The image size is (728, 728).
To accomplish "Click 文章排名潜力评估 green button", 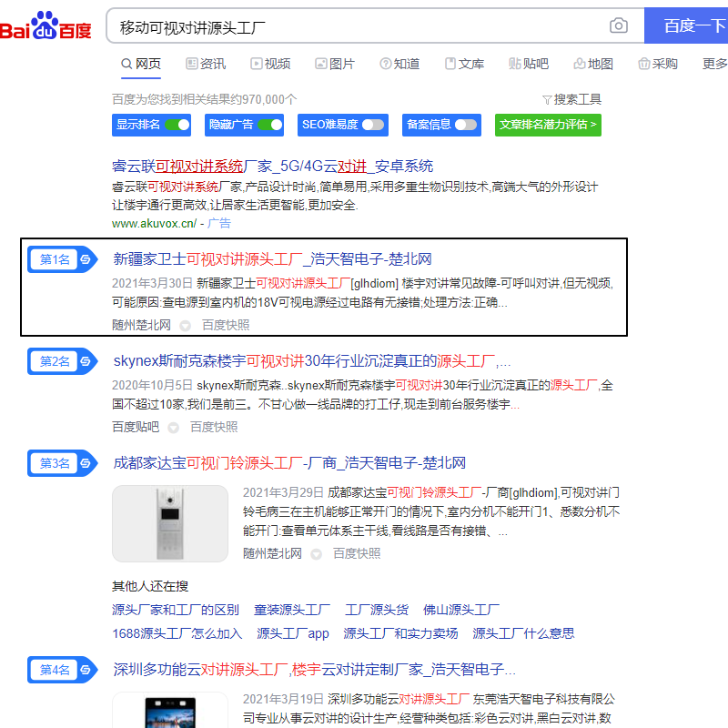I will pyautogui.click(x=548, y=125).
